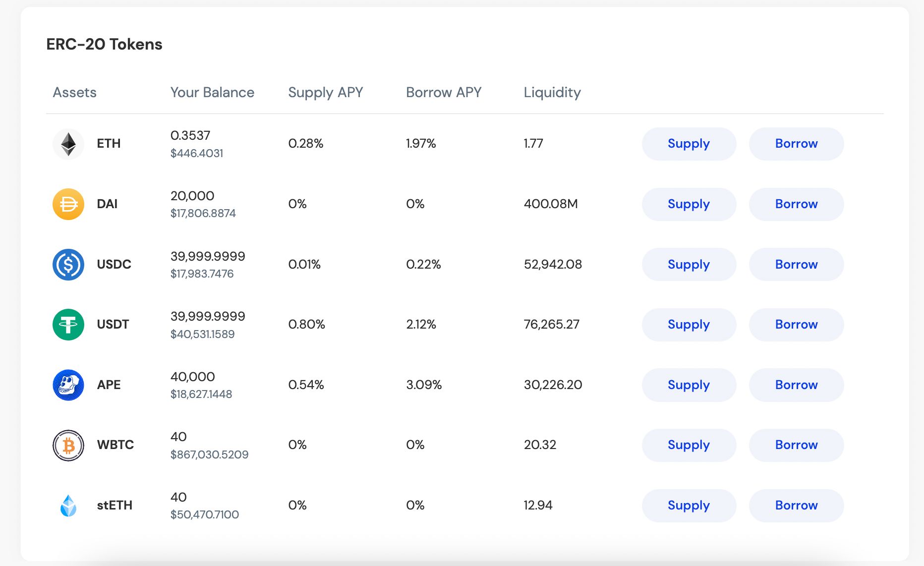
Task: Click the DAI asset name
Action: coord(107,204)
